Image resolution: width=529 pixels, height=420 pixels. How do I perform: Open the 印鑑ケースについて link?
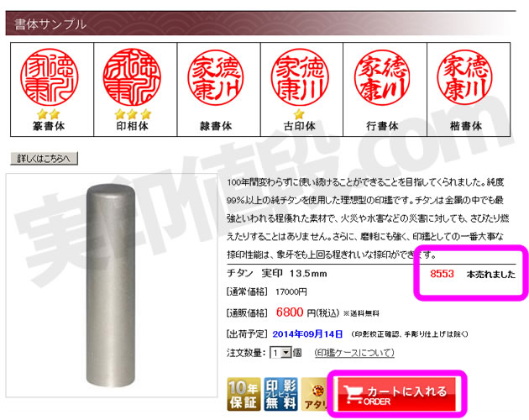click(x=354, y=353)
